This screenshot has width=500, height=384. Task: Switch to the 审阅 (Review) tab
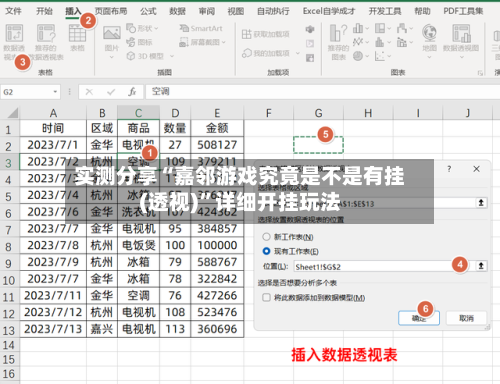[x=207, y=11]
